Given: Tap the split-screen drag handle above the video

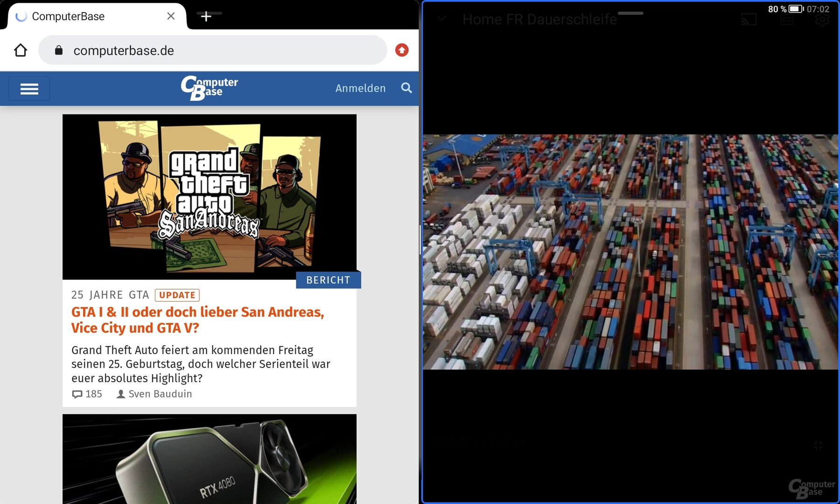Looking at the screenshot, I should click(x=630, y=13).
